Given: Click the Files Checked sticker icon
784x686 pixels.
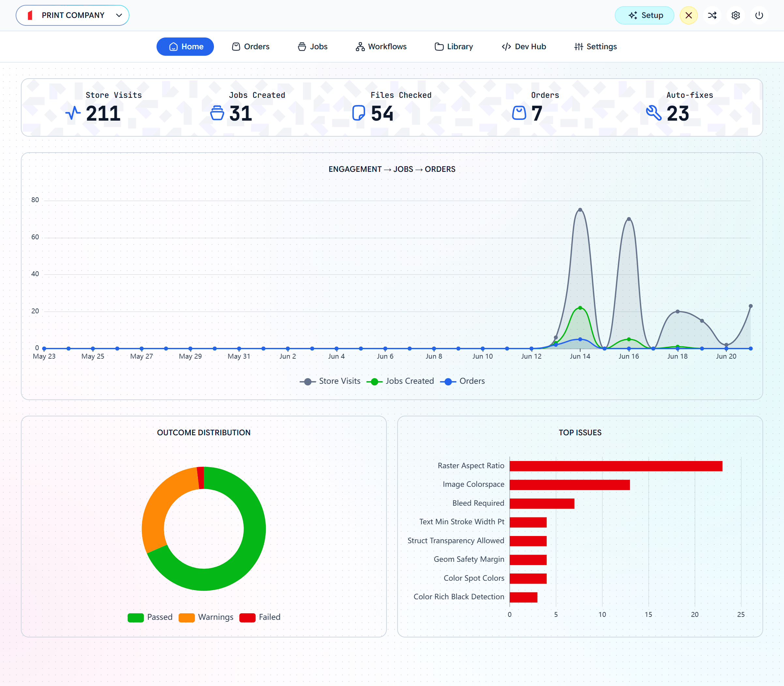Looking at the screenshot, I should pyautogui.click(x=359, y=113).
